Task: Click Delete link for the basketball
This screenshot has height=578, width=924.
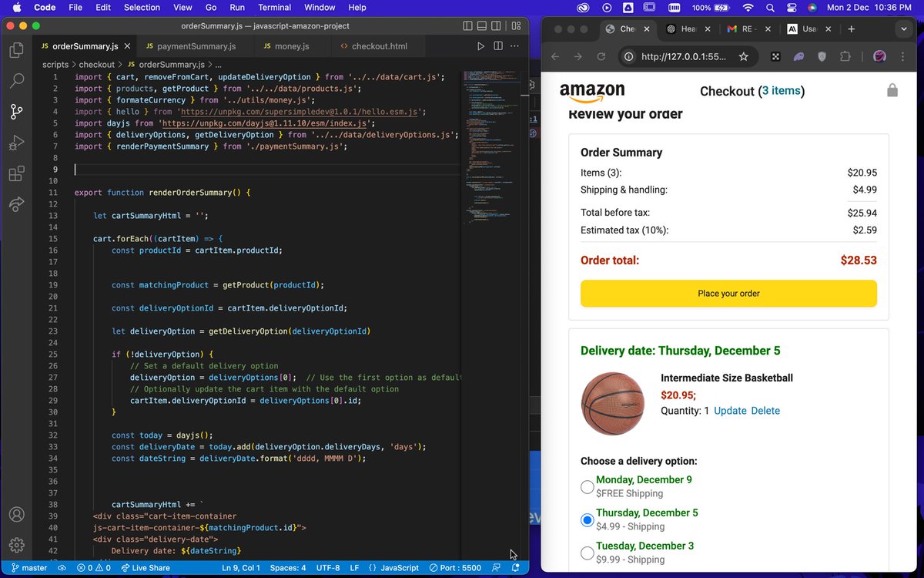Action: (765, 411)
